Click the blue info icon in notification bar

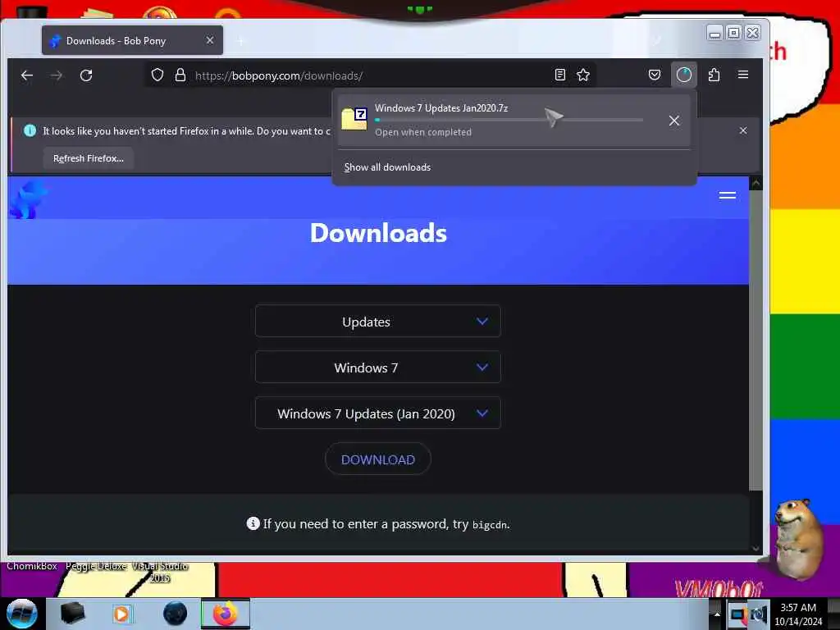(30, 130)
